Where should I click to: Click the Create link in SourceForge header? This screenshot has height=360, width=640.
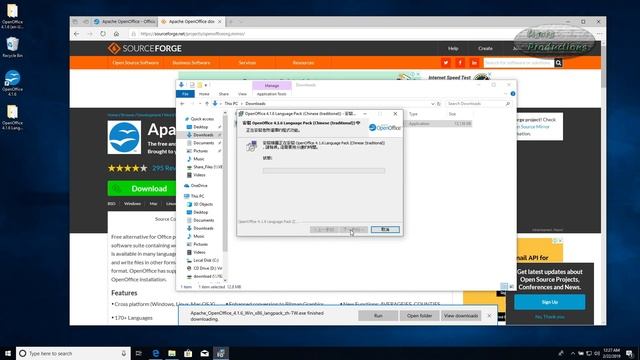point(485,49)
